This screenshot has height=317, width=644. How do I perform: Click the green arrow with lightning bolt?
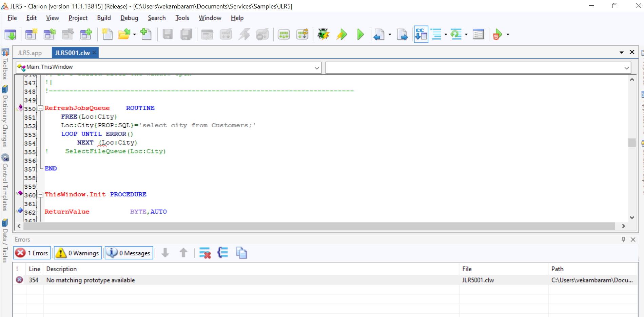[x=341, y=34]
